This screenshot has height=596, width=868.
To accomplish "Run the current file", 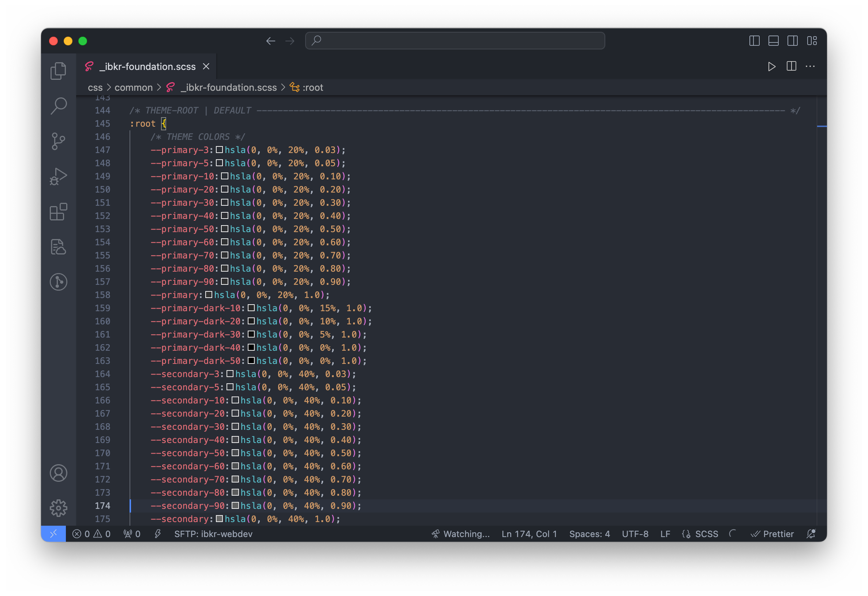I will pyautogui.click(x=772, y=67).
